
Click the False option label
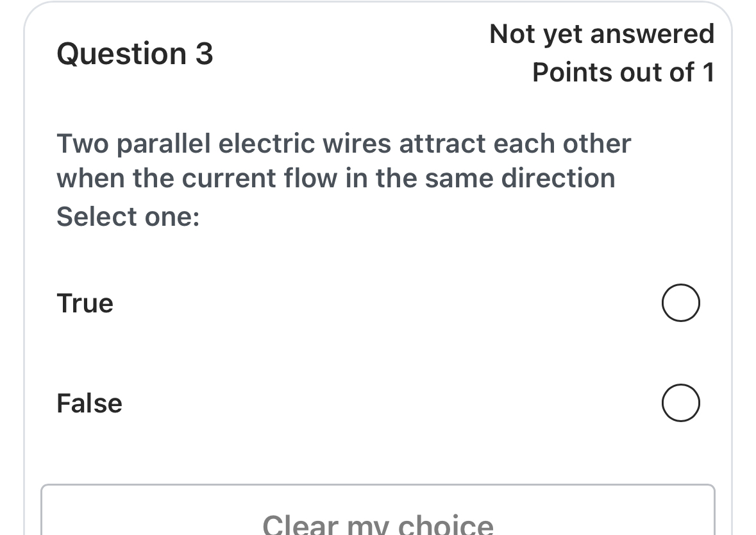point(89,403)
